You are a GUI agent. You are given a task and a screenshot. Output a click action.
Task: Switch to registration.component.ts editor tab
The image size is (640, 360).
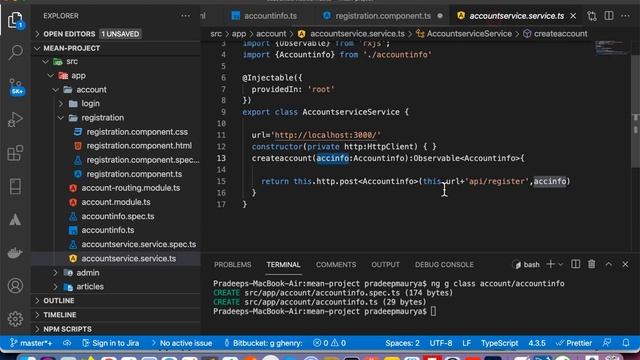(x=382, y=16)
